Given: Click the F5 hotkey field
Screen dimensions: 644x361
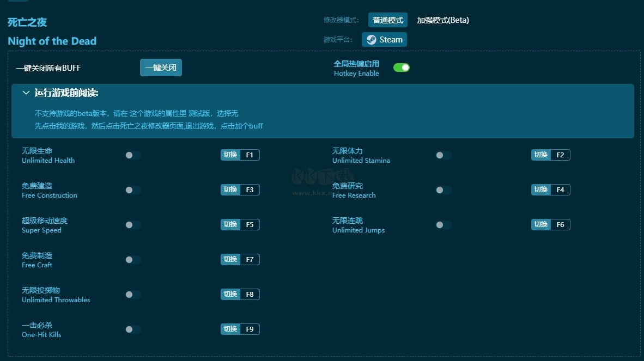Looking at the screenshot, I should 250,224.
